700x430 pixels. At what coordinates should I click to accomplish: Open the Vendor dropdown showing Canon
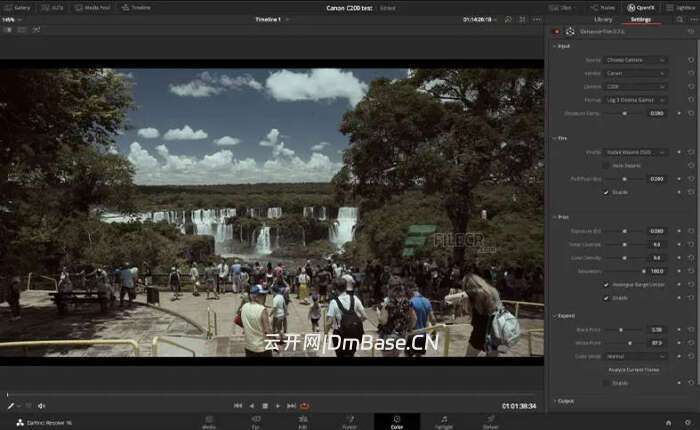click(x=635, y=73)
